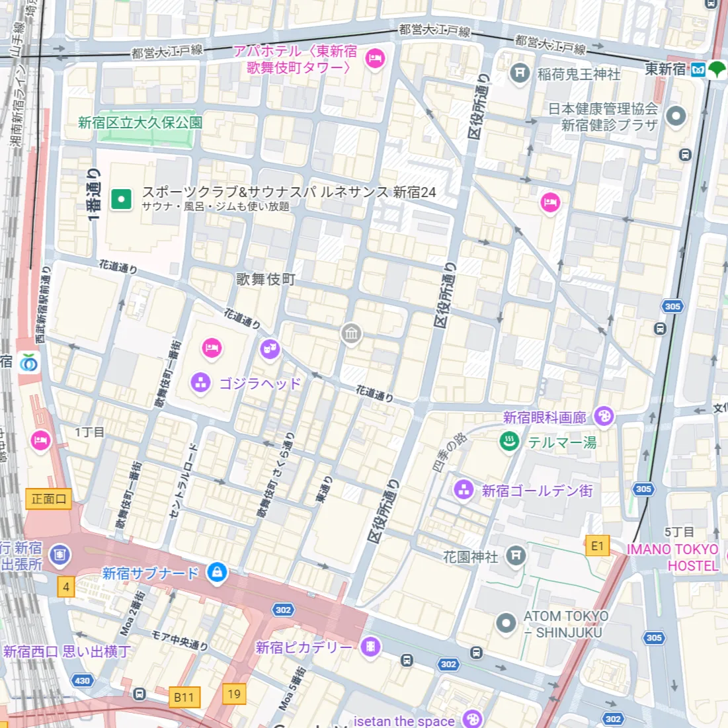This screenshot has width=728, height=728.
Task: Click the 花園神社 text label
Action: [x=471, y=557]
